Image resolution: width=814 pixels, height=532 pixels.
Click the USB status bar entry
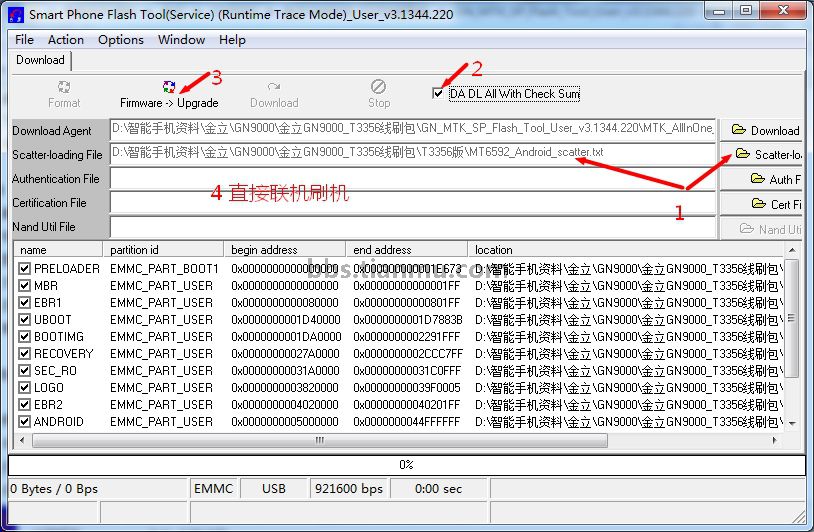tap(274, 488)
